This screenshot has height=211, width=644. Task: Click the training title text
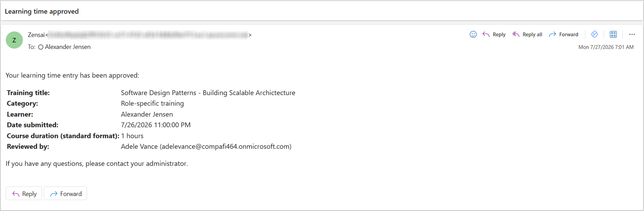(208, 93)
